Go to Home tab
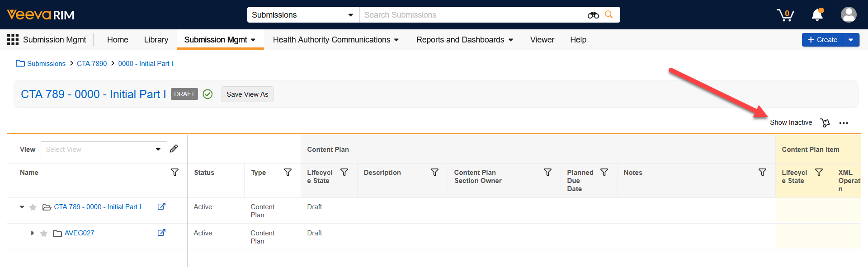Image resolution: width=868 pixels, height=267 pixels. 118,40
